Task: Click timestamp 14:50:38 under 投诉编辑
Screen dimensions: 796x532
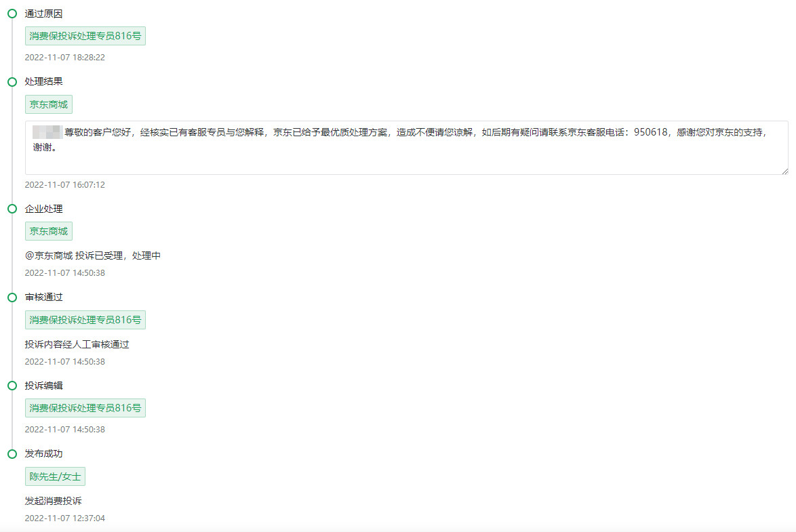Action: (x=65, y=430)
